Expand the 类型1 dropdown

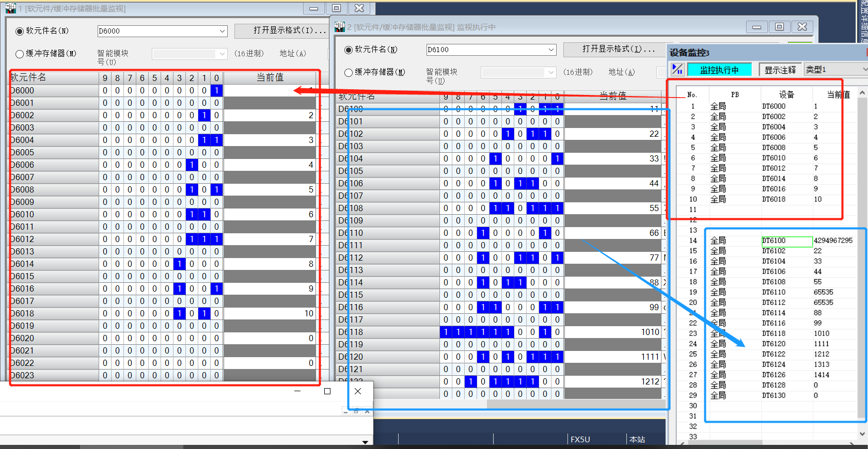[x=864, y=69]
